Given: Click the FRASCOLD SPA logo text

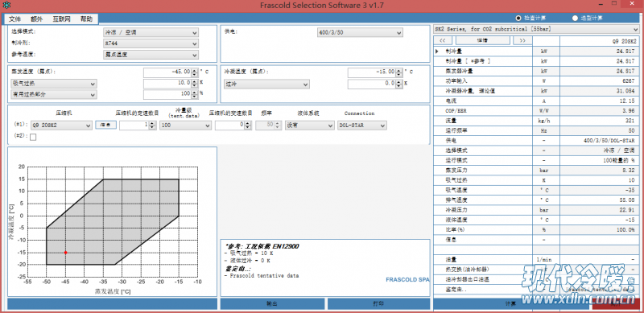Looking at the screenshot, I should pos(407,280).
